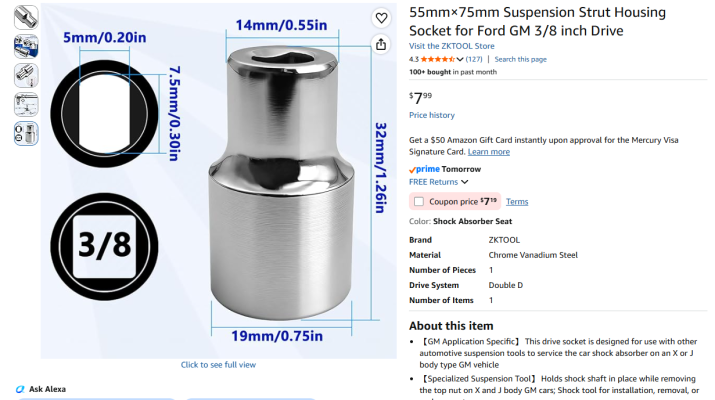Click the Prime logo badge
Image resolution: width=715 pixels, height=400 pixels.
click(425, 169)
